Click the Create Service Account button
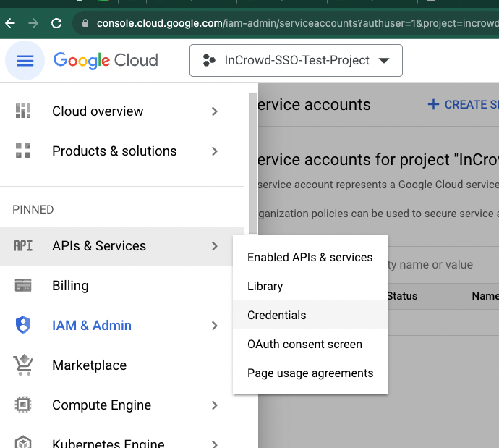 [464, 104]
